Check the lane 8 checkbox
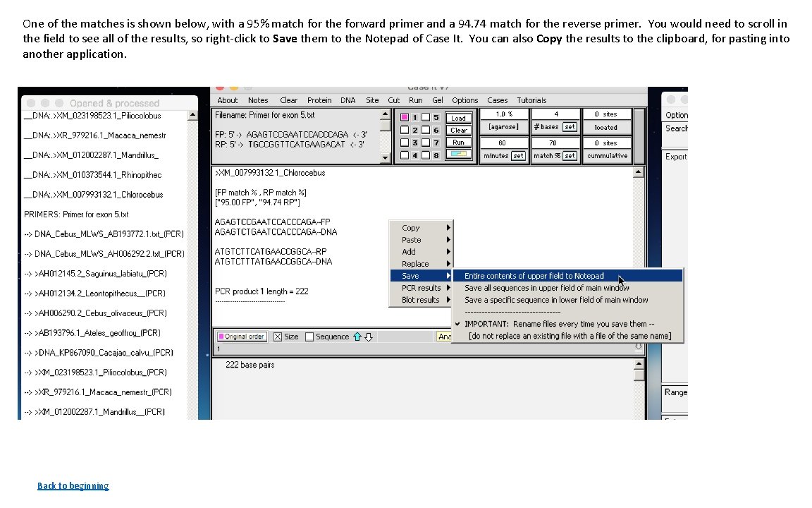Image resolution: width=812 pixels, height=508 pixels. [x=425, y=155]
